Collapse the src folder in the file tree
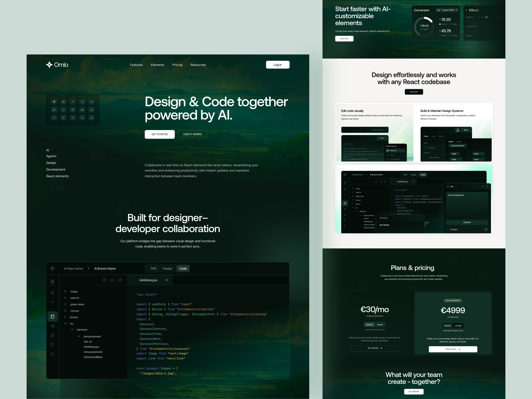532x399 pixels. point(65,324)
